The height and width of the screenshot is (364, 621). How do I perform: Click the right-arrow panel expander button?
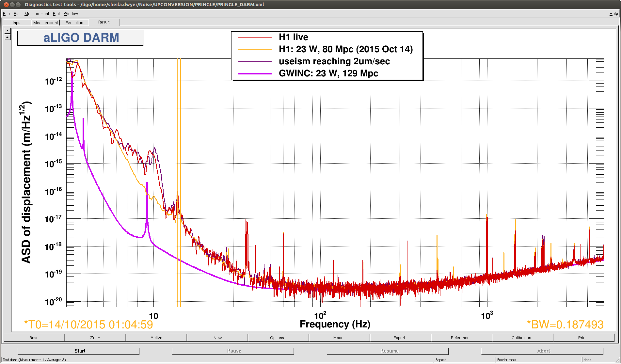[x=8, y=31]
